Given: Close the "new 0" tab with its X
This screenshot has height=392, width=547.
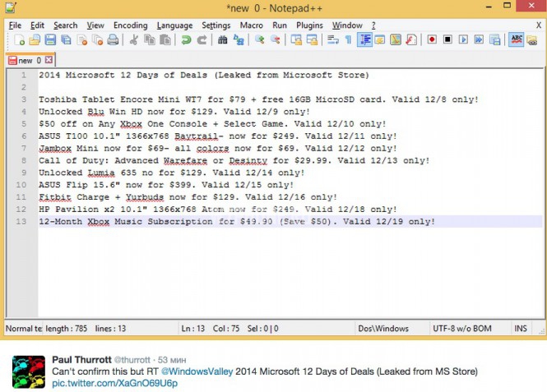Looking at the screenshot, I should [x=49, y=60].
